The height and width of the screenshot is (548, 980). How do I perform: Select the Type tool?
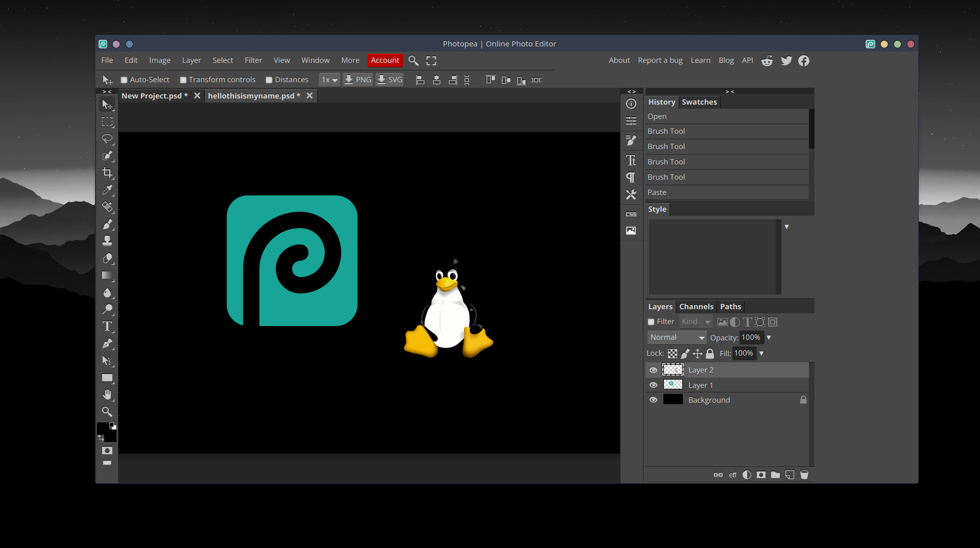point(108,327)
